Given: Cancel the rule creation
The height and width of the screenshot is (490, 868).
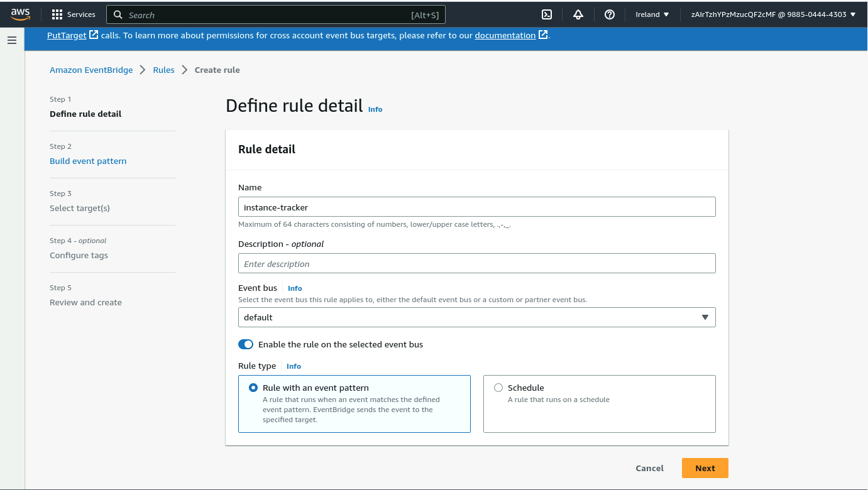Looking at the screenshot, I should pos(649,468).
